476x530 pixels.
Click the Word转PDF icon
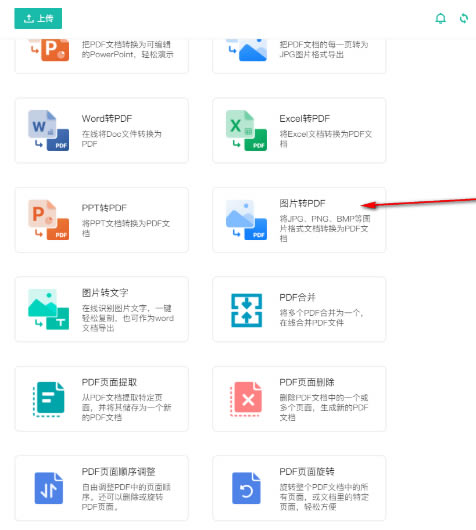click(49, 130)
